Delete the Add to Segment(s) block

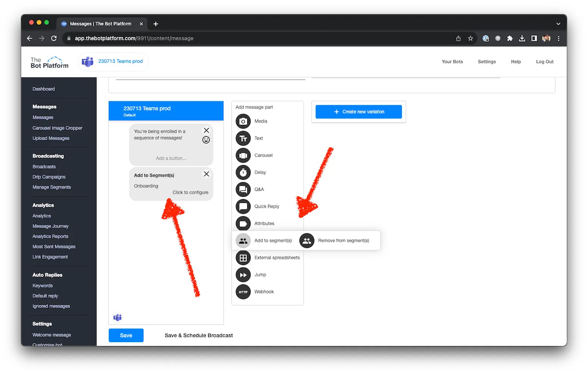click(206, 174)
